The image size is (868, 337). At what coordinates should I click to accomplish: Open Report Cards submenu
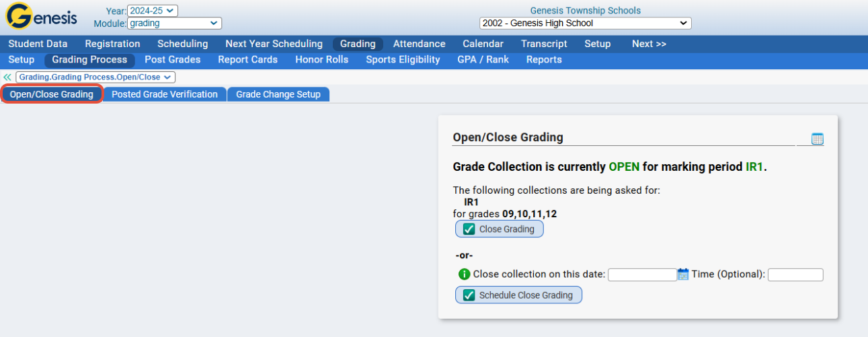(247, 60)
